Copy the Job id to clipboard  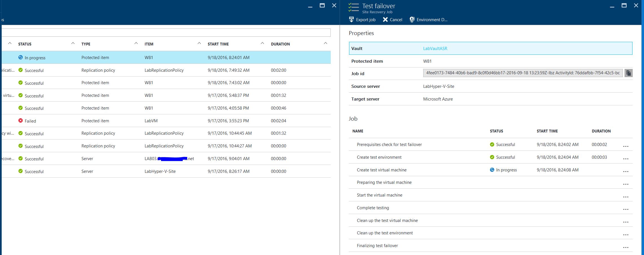[628, 73]
